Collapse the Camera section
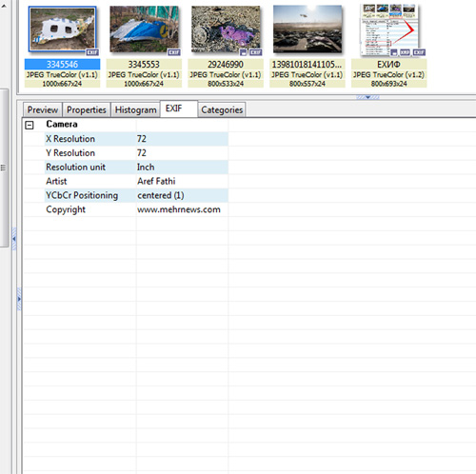476x474 pixels. (x=30, y=125)
